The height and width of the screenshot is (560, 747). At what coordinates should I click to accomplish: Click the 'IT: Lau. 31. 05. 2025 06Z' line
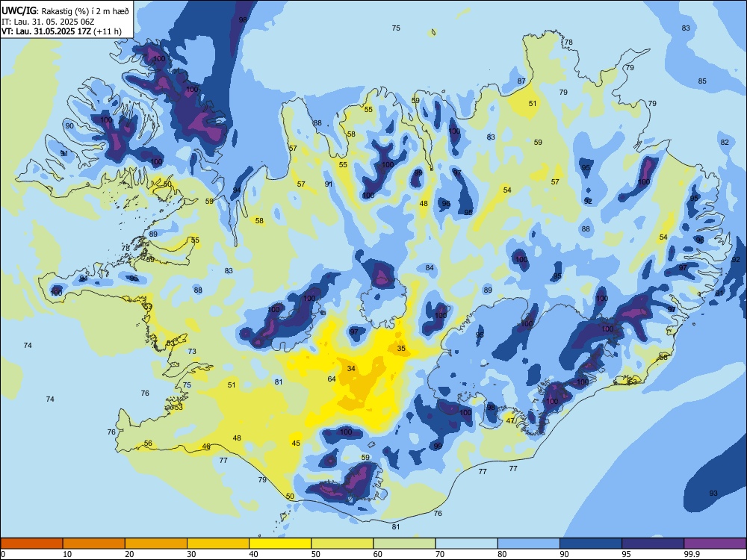tap(48, 22)
